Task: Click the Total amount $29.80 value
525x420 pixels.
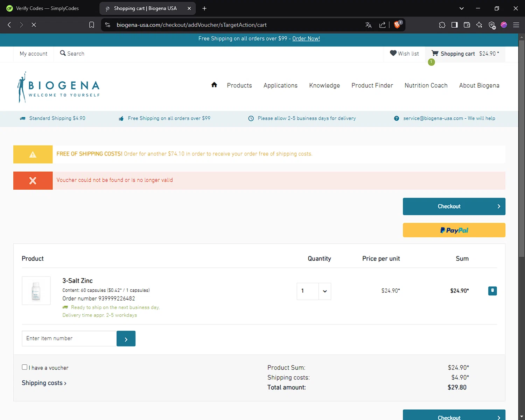Action: [457, 387]
